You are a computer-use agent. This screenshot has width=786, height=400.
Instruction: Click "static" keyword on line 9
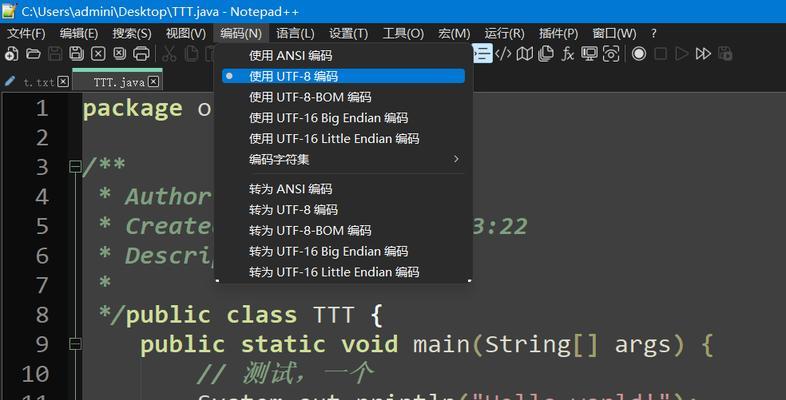[283, 344]
